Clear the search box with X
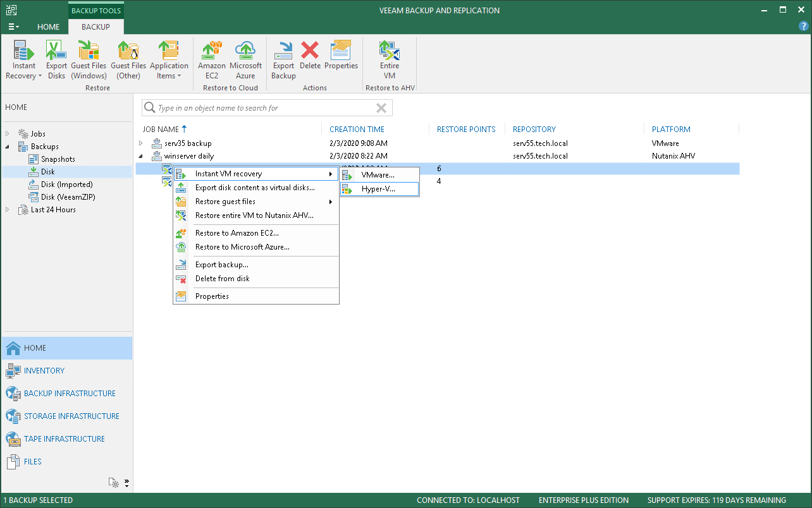 tap(381, 108)
